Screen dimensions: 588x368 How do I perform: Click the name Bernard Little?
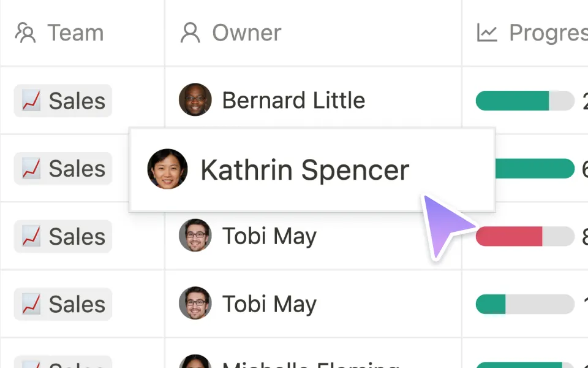pos(294,100)
